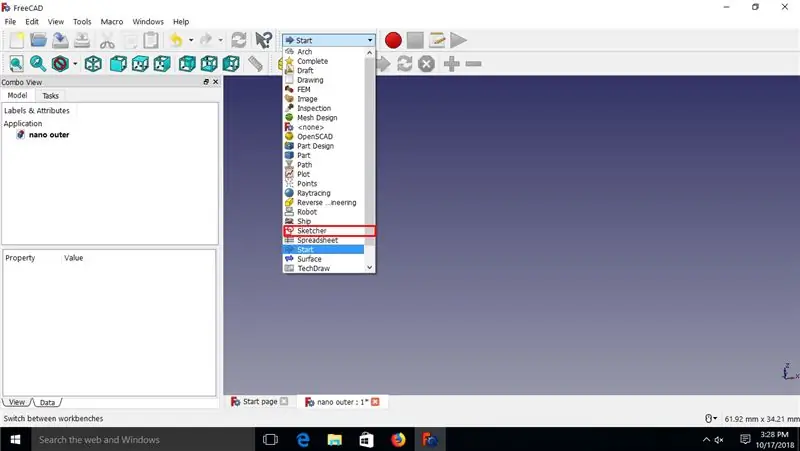Set the front view cube icon

pos(118,64)
